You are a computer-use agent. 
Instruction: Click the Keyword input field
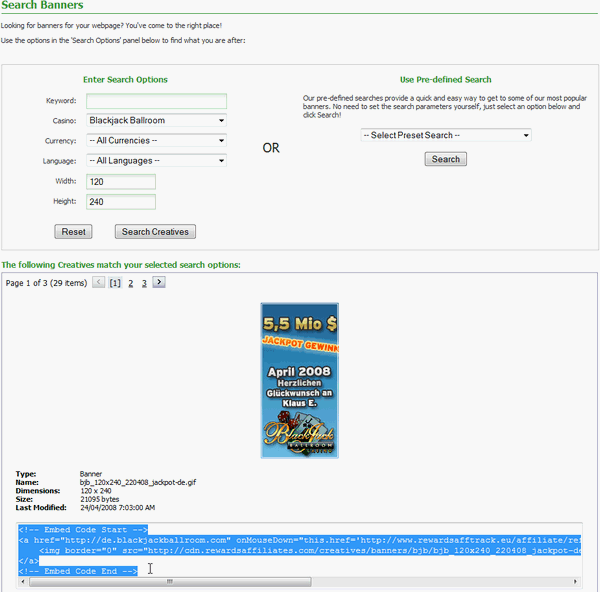(156, 101)
